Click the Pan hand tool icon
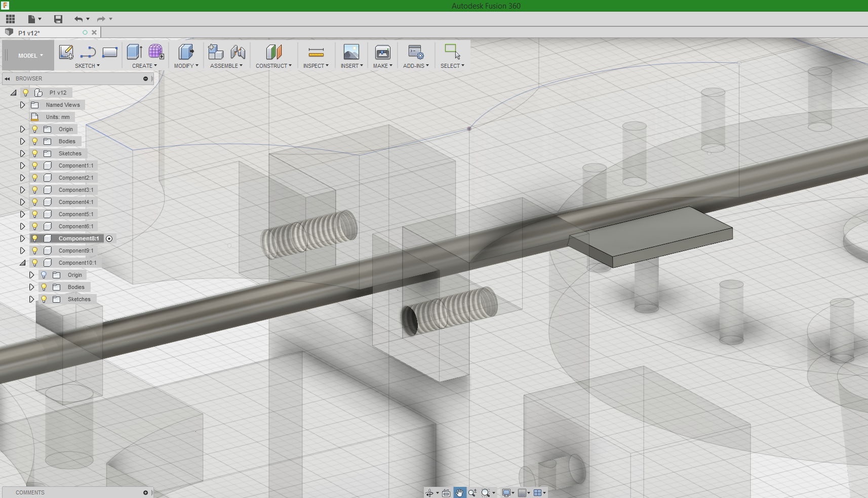This screenshot has width=868, height=498. (x=459, y=493)
